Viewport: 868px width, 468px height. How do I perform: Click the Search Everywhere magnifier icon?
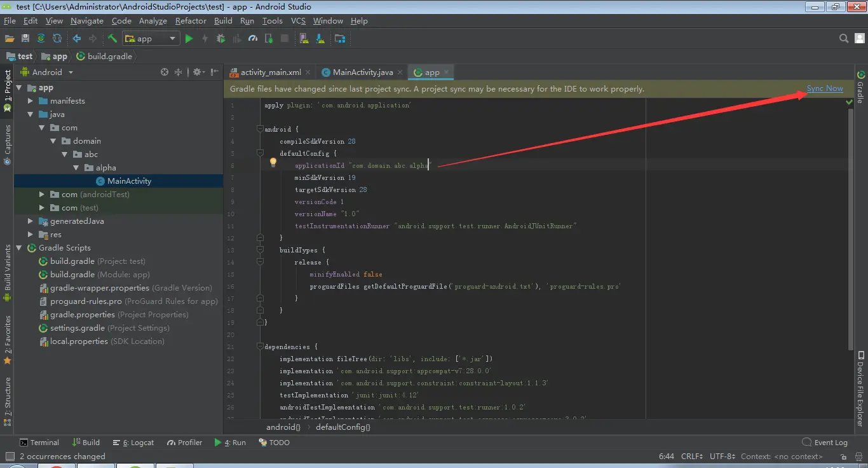(844, 39)
